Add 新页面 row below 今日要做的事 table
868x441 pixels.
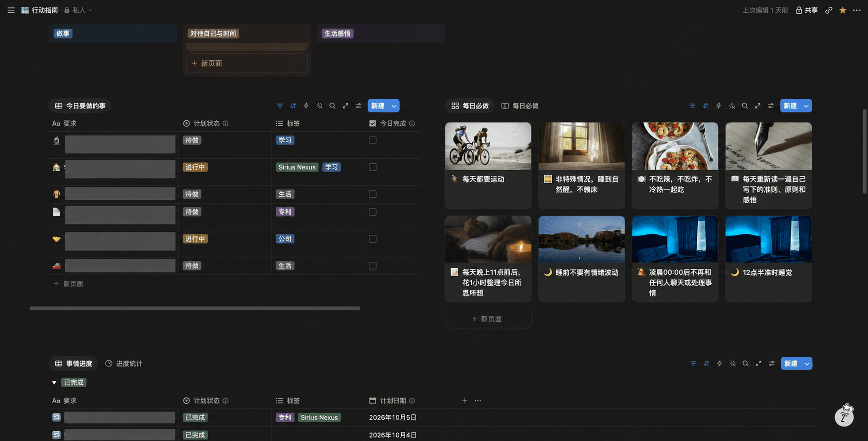click(x=68, y=284)
